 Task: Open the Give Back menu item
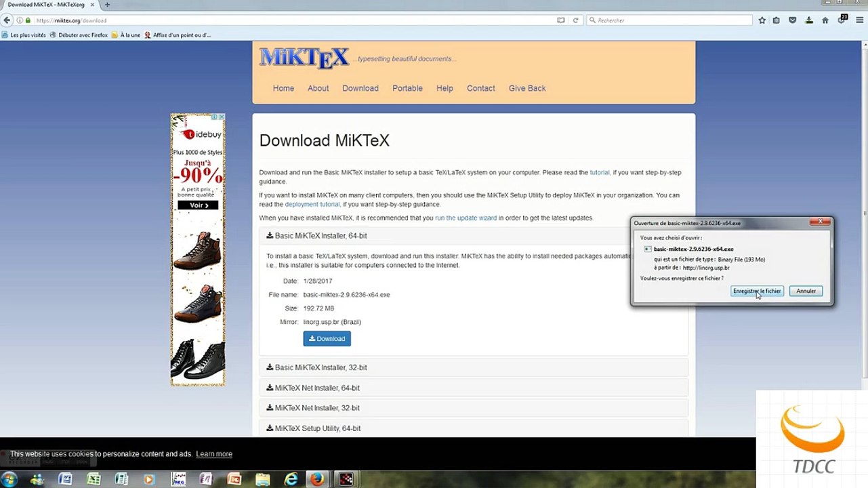pyautogui.click(x=527, y=88)
